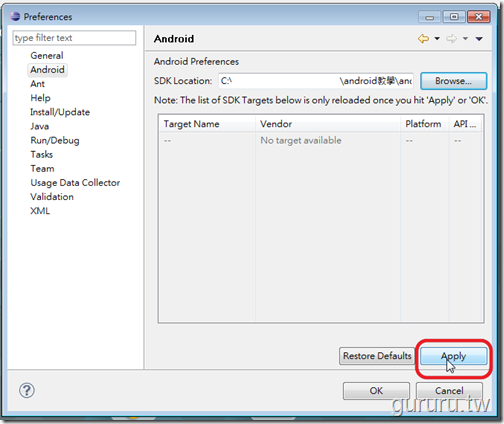
Task: Select Tasks in preferences tree
Action: [x=42, y=154]
